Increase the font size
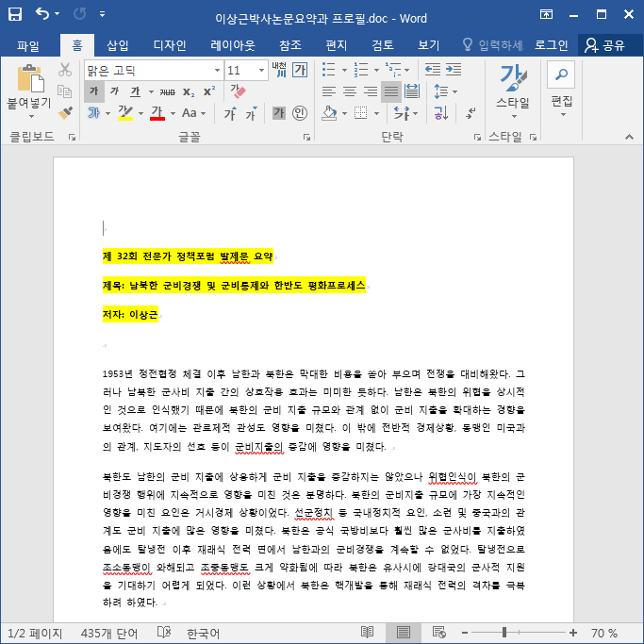644x644 pixels. [229, 113]
